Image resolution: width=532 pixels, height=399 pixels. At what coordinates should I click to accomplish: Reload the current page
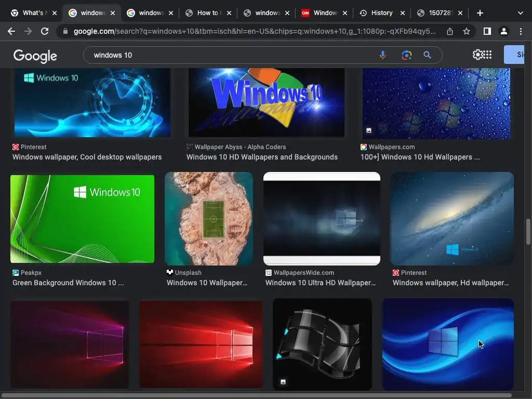click(x=45, y=31)
